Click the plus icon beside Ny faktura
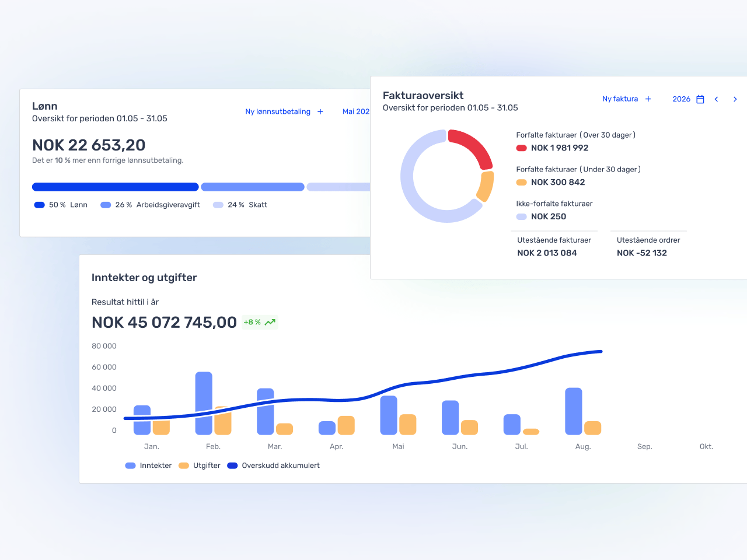 [x=648, y=99]
